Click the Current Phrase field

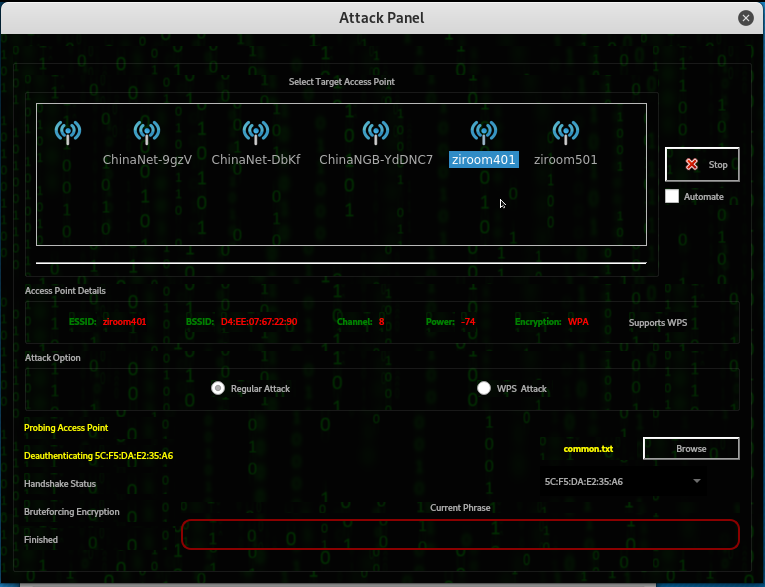(x=460, y=534)
